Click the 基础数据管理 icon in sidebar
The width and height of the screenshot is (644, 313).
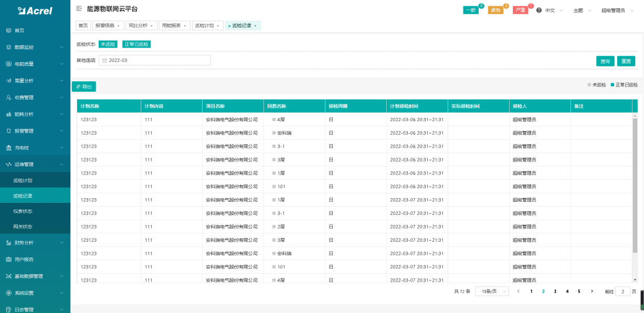8,276
